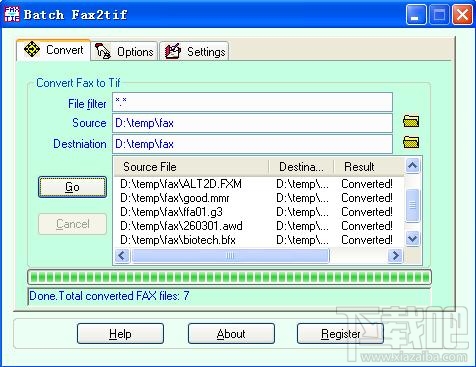The width and height of the screenshot is (476, 367).
Task: Click the Options tab hand icon
Action: (x=103, y=51)
